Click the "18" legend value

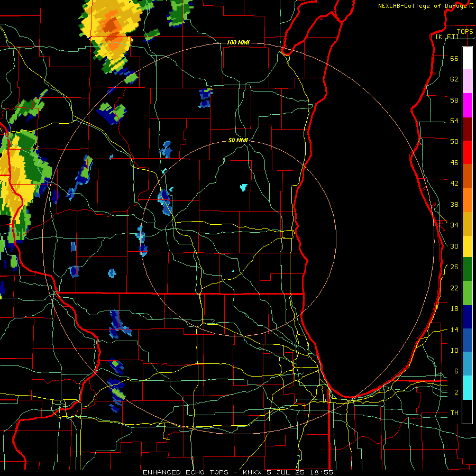(x=454, y=309)
